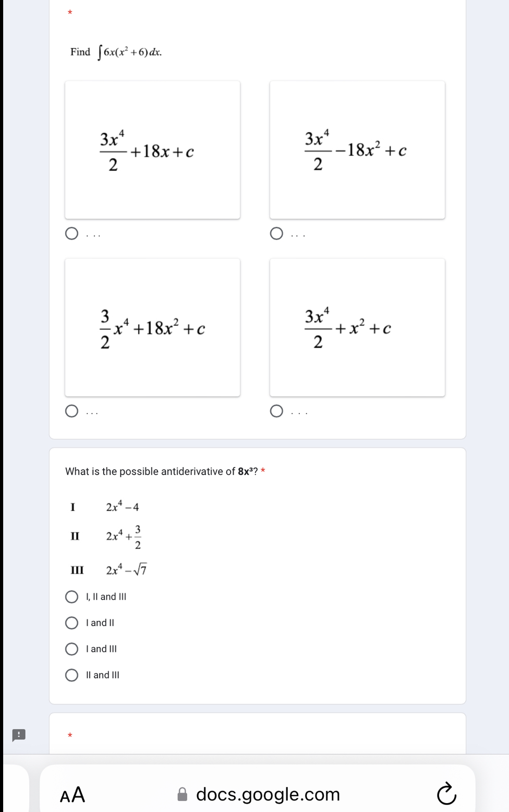Tap the red asterisk on required question
The width and height of the screenshot is (509, 812).
coord(70,11)
